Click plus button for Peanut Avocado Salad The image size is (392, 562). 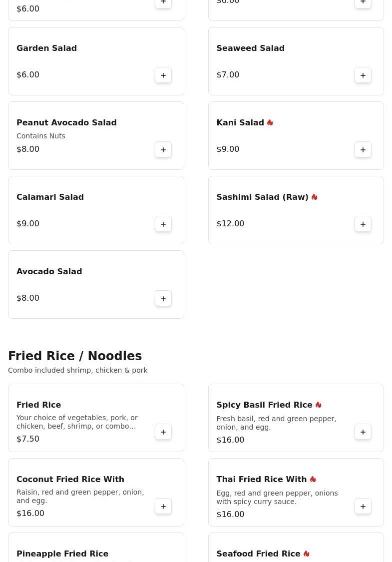pyautogui.click(x=163, y=149)
